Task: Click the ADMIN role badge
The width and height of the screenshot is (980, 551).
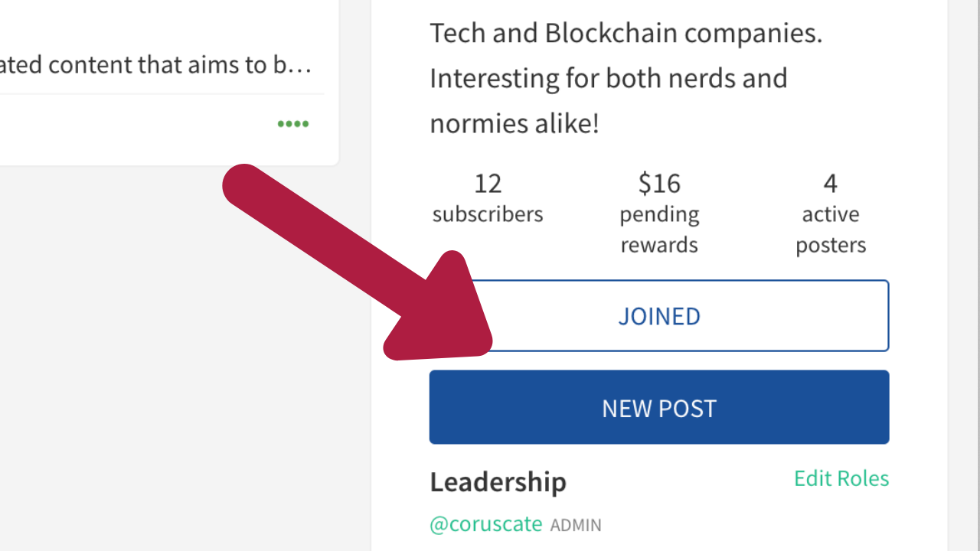Action: (x=576, y=526)
